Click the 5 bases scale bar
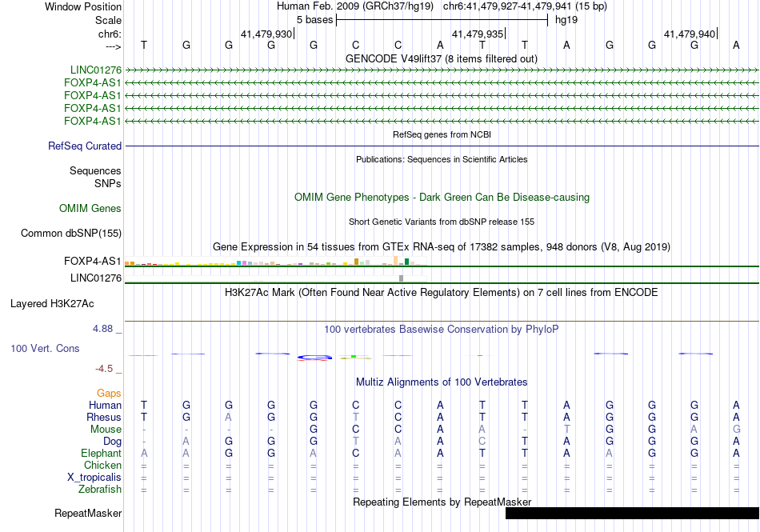760x532 pixels. click(442, 20)
